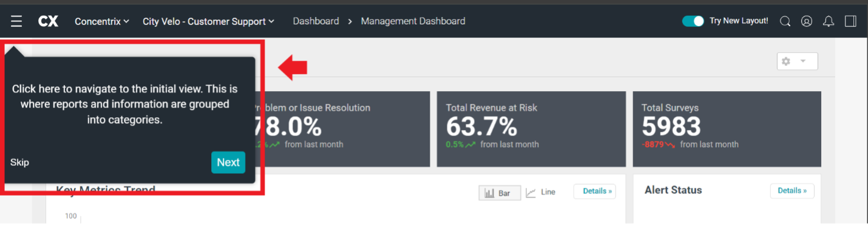Click the Total Surveys 5983 card
Image resolution: width=868 pixels, height=226 pixels.
(x=727, y=129)
